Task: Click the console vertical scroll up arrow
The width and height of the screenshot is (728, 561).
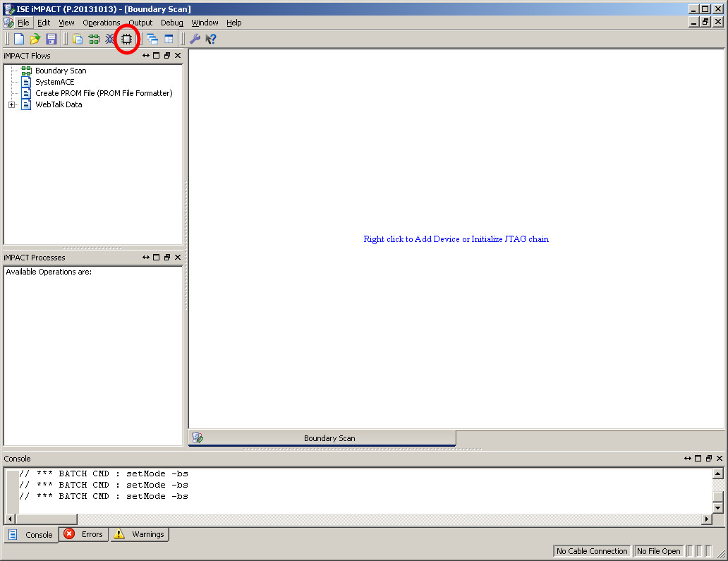Action: [718, 473]
